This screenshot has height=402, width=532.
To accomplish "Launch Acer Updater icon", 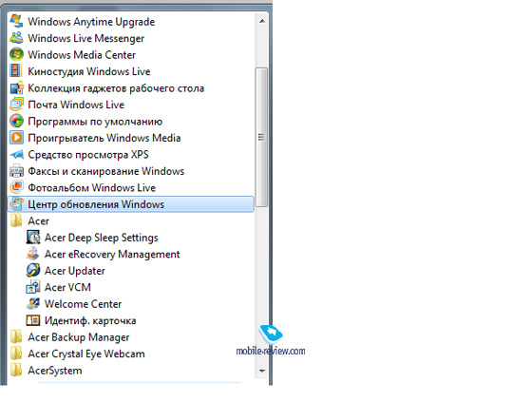I will coord(33,270).
